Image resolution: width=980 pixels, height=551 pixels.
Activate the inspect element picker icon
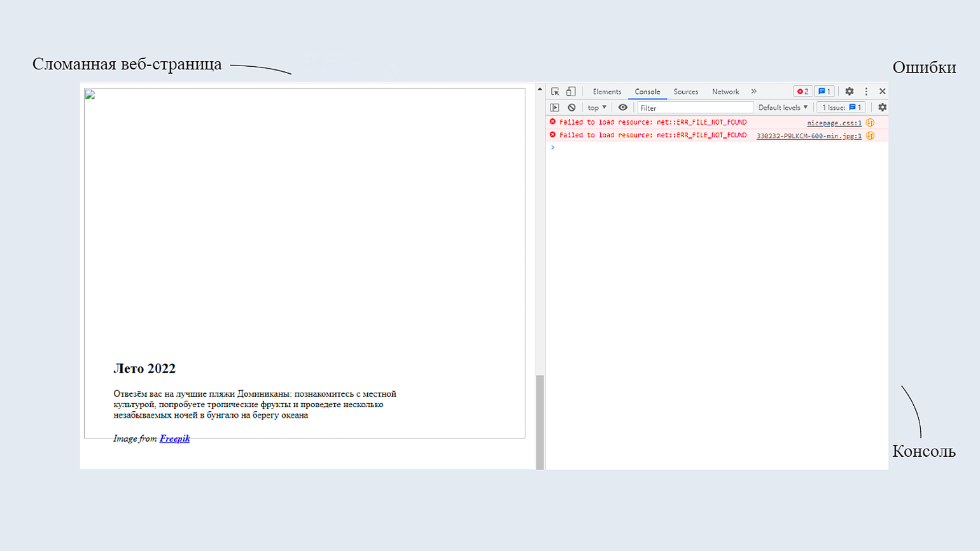(x=555, y=92)
